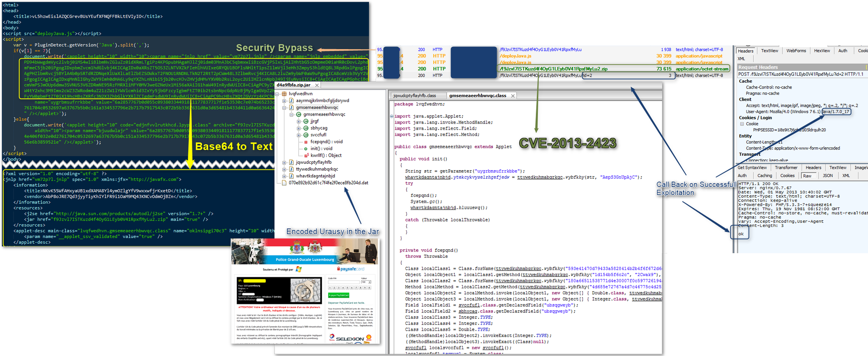This screenshot has height=356, width=868.
Task: Expand the jjrgf inner class
Action: tap(298, 121)
